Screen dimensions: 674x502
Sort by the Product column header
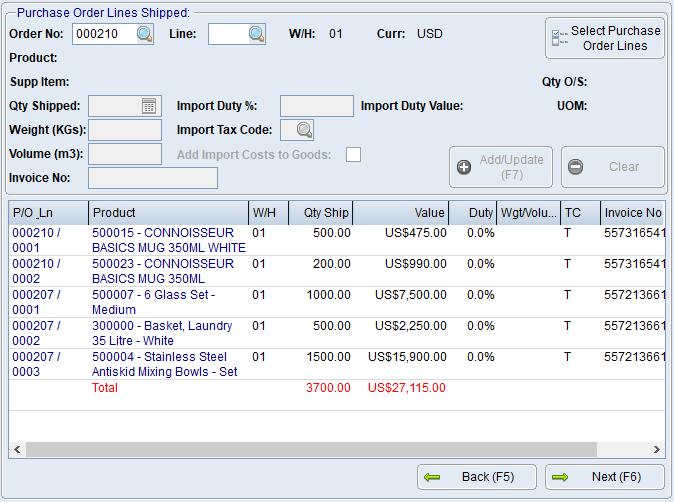(x=167, y=213)
